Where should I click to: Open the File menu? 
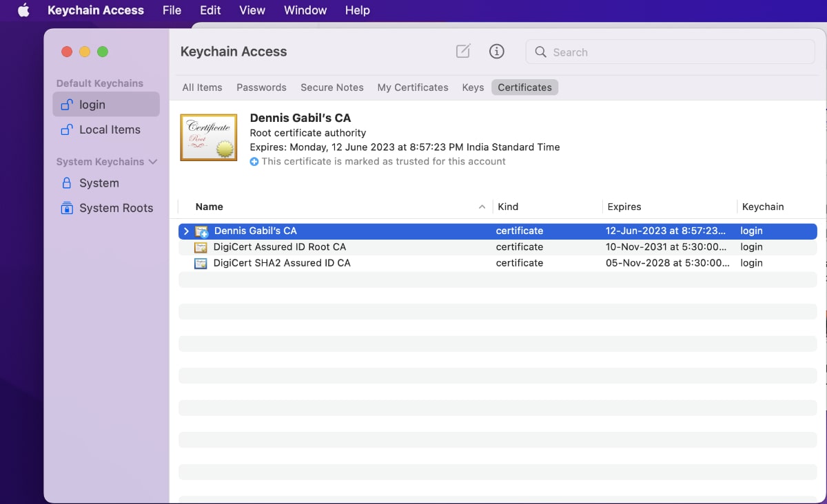172,10
